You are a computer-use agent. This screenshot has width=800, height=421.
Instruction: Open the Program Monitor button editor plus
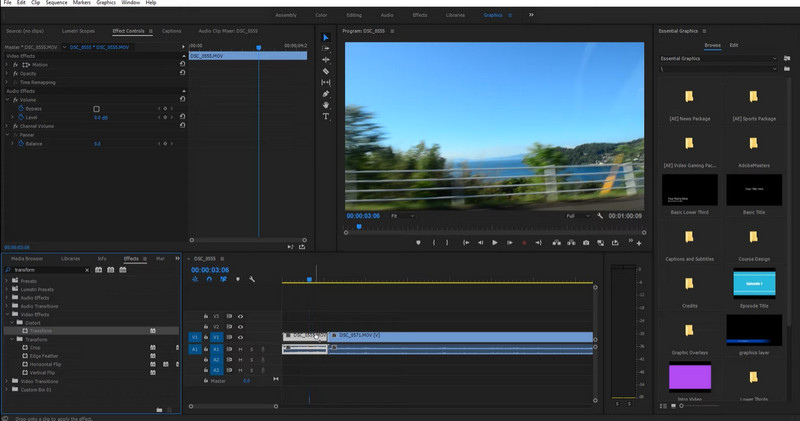pyautogui.click(x=639, y=243)
